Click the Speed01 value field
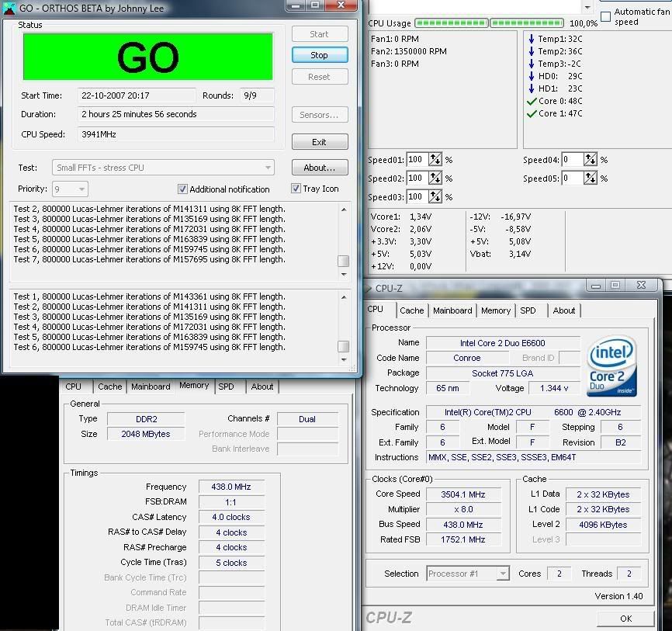 [x=417, y=159]
